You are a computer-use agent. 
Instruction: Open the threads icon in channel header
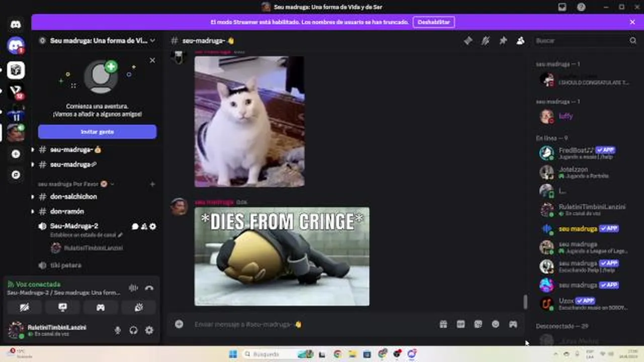click(x=468, y=41)
